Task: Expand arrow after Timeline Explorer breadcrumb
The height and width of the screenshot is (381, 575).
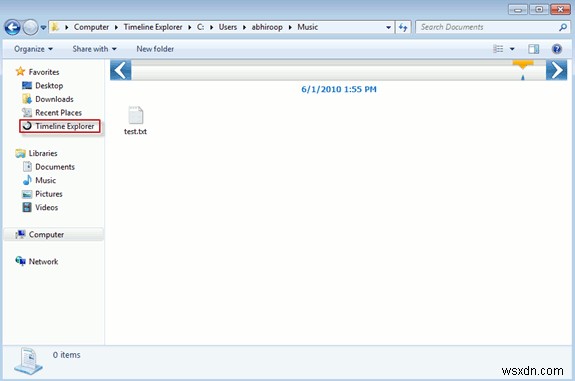Action: pyautogui.click(x=190, y=27)
